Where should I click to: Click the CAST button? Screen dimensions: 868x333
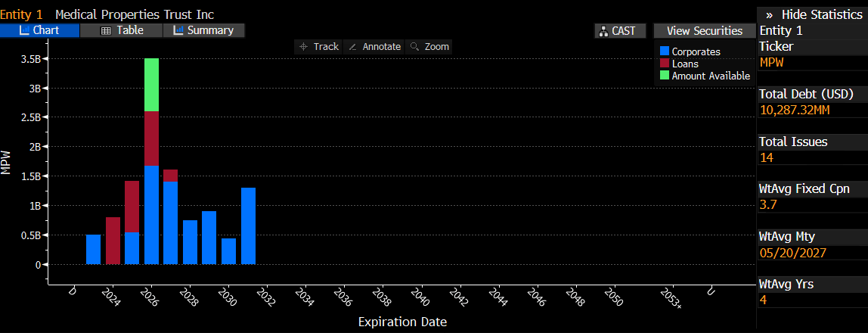coord(620,31)
